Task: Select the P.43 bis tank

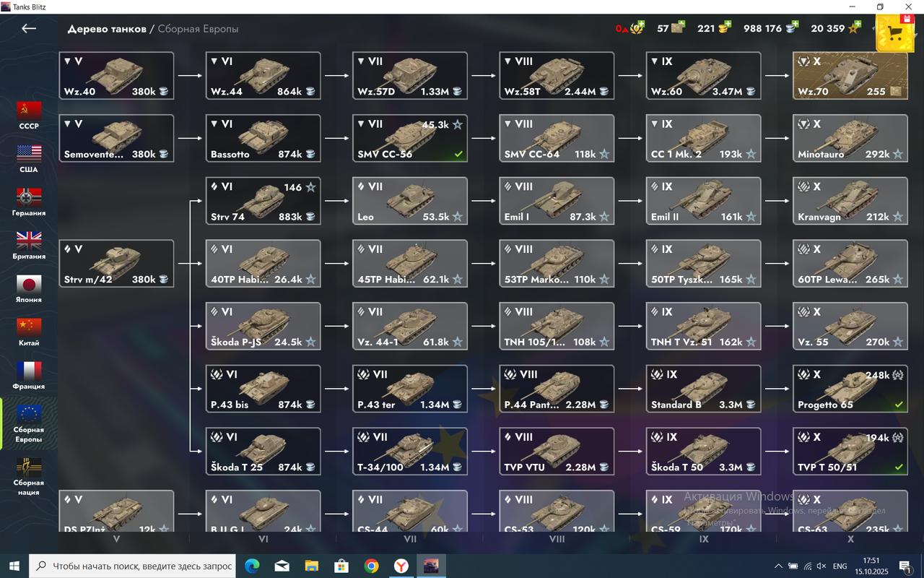Action: [x=263, y=389]
